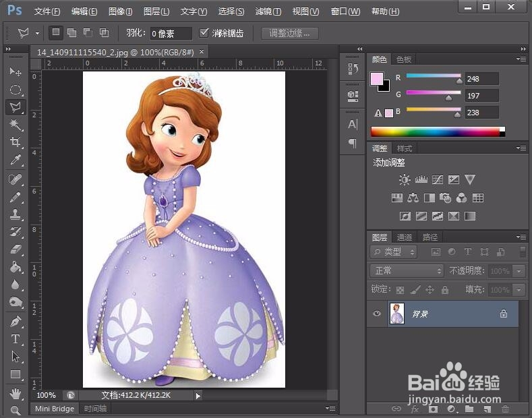This screenshot has width=532, height=418.
Task: Open the Character panel icon
Action: click(353, 125)
